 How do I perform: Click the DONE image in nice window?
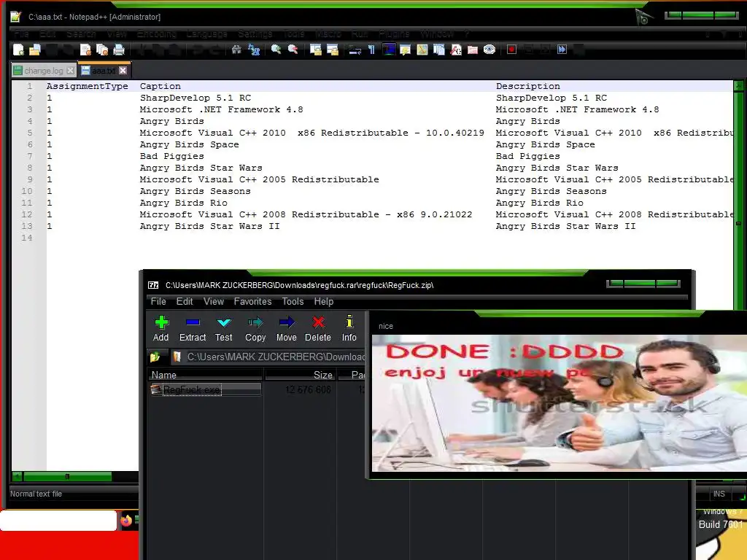point(560,402)
